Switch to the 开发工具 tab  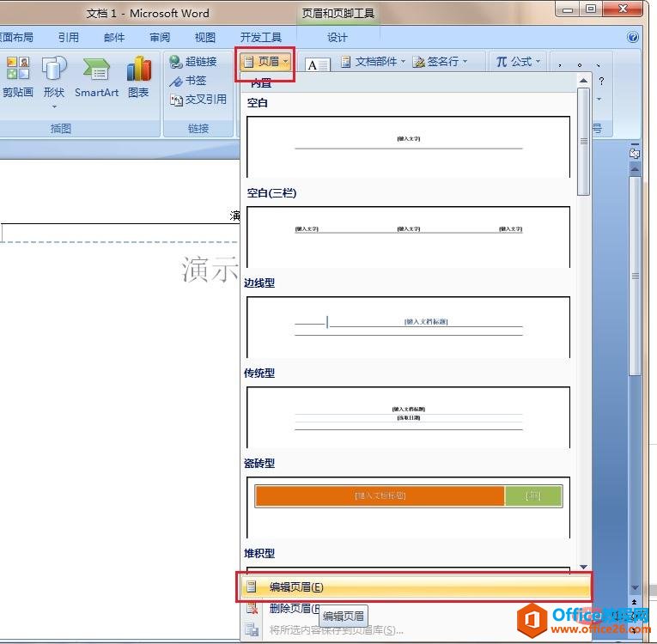click(x=260, y=37)
